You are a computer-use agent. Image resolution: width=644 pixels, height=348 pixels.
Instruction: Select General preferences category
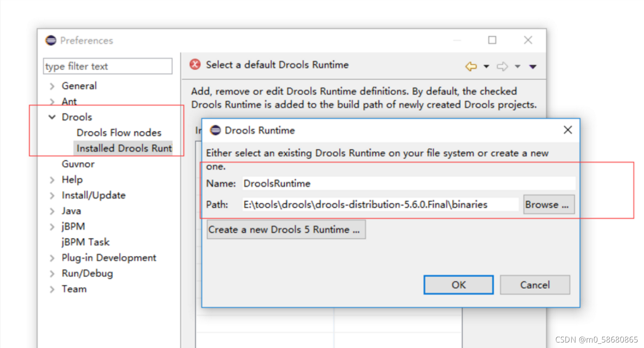(79, 86)
